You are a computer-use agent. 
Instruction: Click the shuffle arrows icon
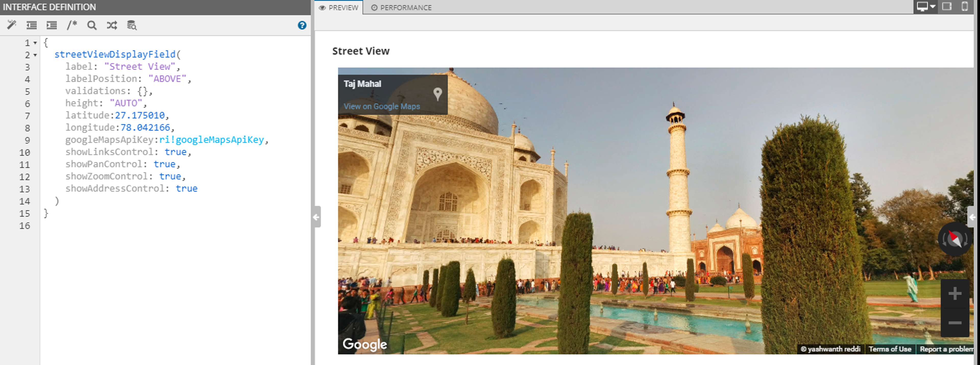click(x=112, y=25)
